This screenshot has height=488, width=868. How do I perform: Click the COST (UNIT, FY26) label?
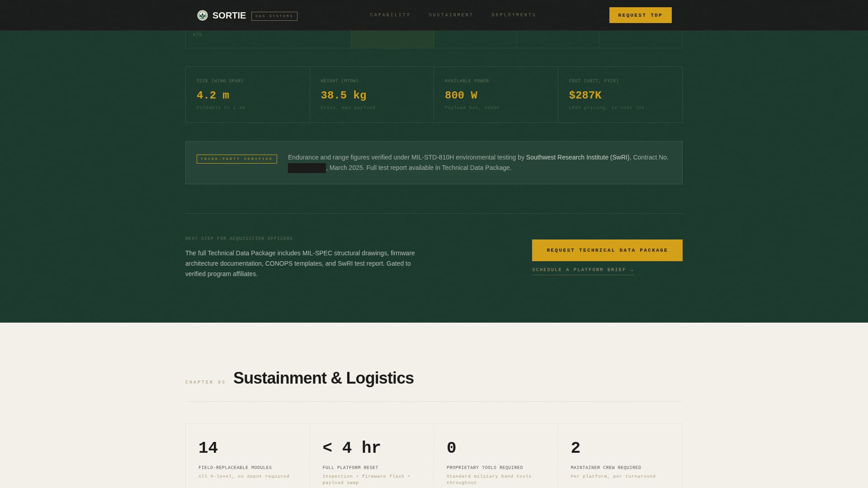click(594, 81)
